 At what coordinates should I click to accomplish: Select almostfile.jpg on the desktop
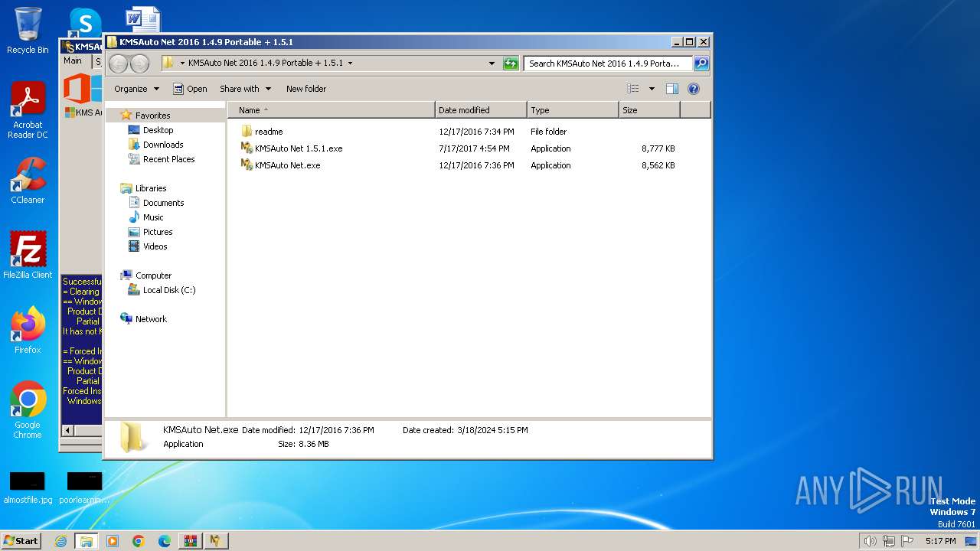28,487
